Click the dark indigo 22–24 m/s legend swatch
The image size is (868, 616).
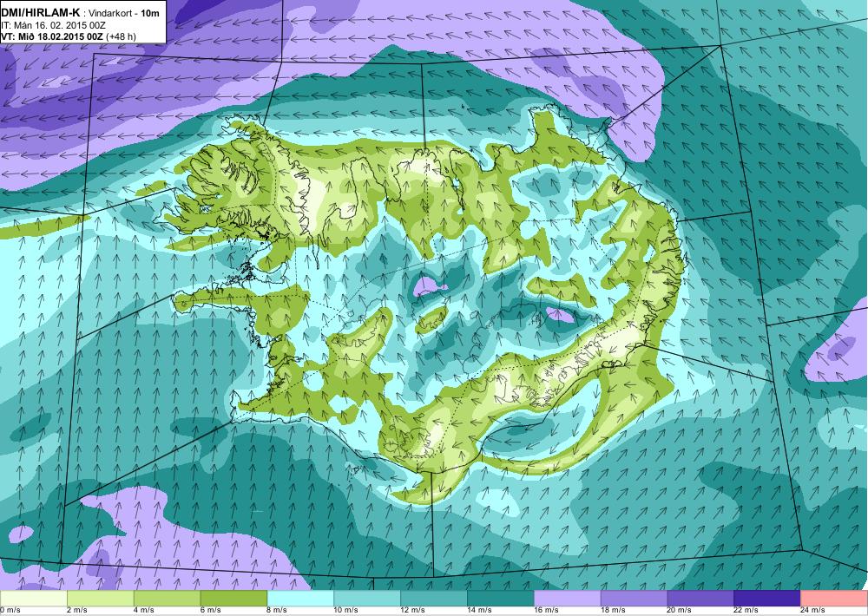point(767,599)
